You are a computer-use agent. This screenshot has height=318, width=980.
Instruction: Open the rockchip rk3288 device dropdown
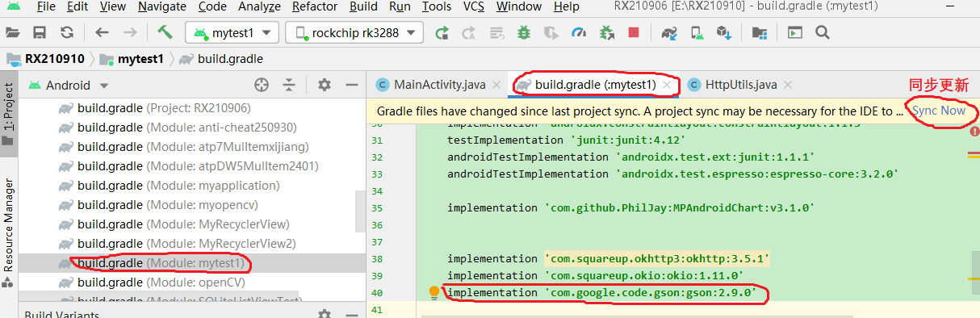[355, 33]
